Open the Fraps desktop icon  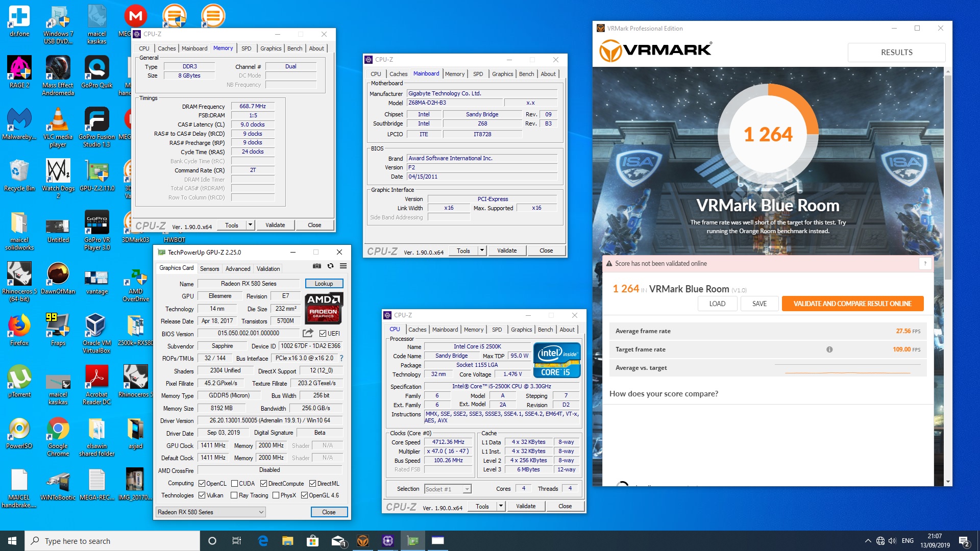click(x=58, y=330)
